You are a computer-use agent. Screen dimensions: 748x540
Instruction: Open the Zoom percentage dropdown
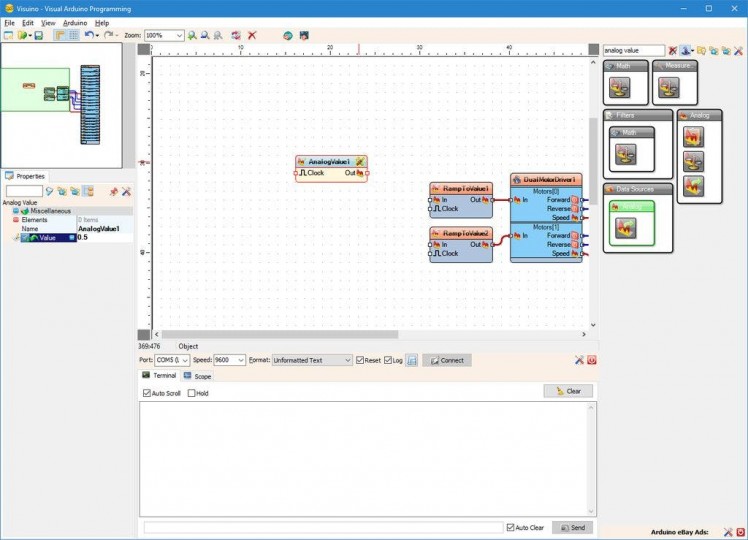180,35
